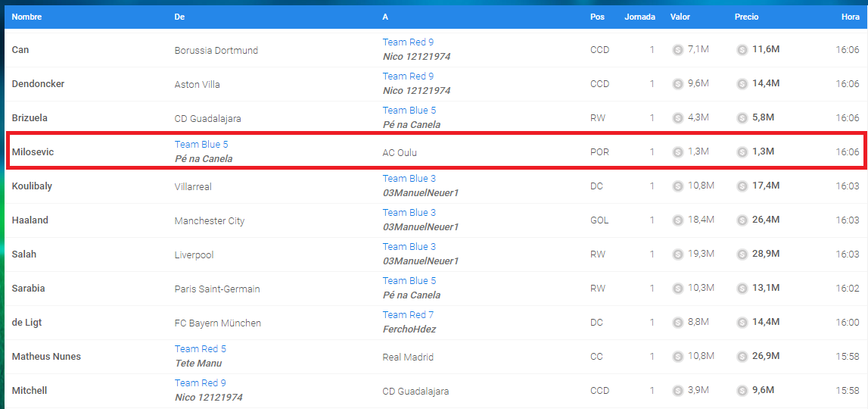The height and width of the screenshot is (409, 868).
Task: Click the coin icon next to de Ligt's 14,4M price
Action: point(742,322)
